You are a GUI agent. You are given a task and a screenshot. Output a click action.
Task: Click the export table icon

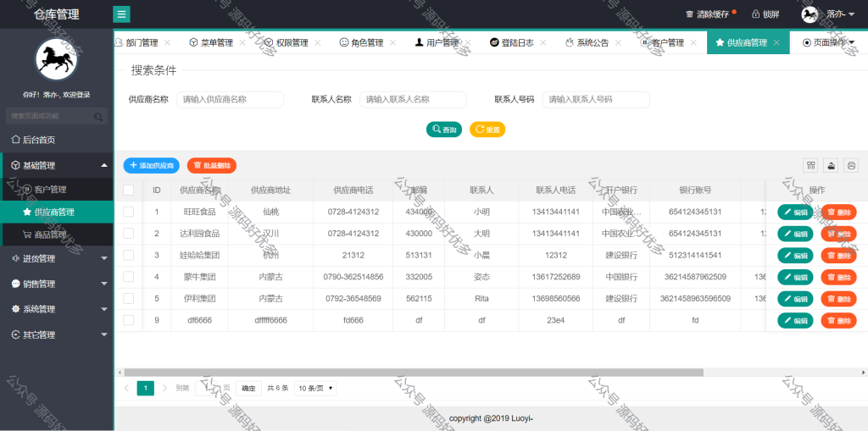831,165
